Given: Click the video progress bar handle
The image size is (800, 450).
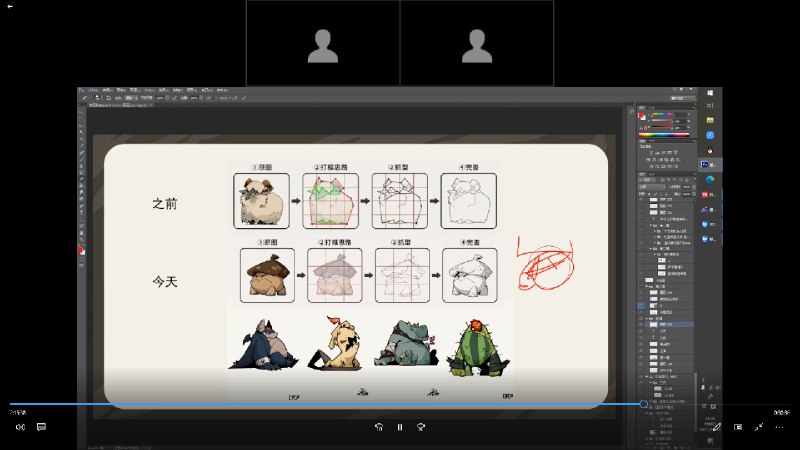Looking at the screenshot, I should pos(643,404).
